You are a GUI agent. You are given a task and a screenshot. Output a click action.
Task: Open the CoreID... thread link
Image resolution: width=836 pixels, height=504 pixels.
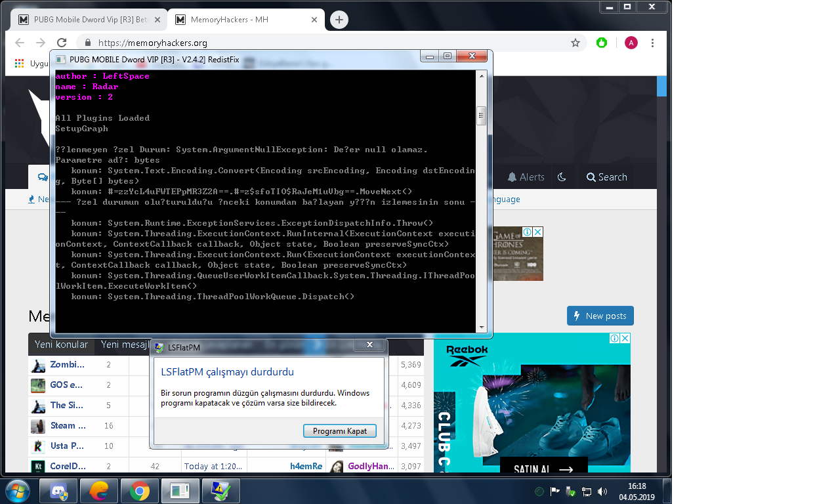tap(68, 466)
